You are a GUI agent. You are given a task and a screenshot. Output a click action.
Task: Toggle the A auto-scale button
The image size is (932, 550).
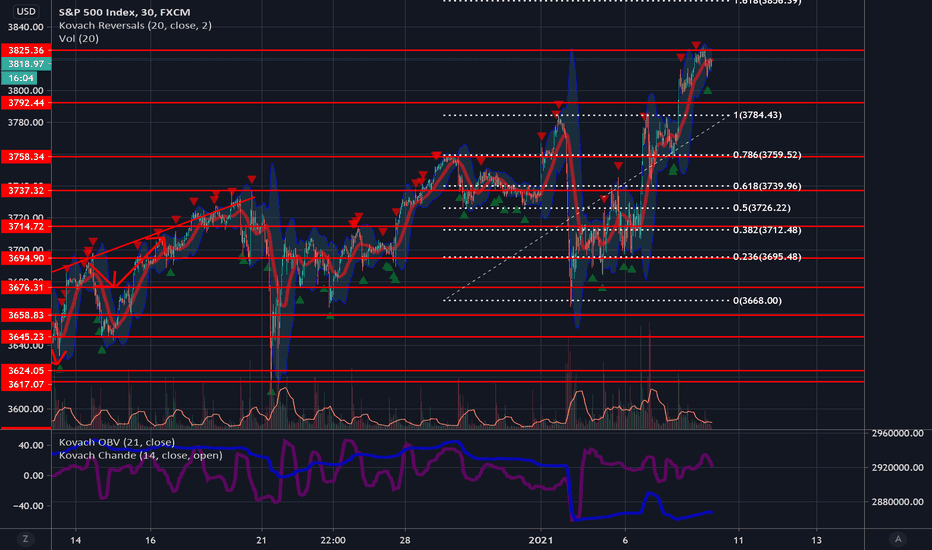tap(898, 539)
